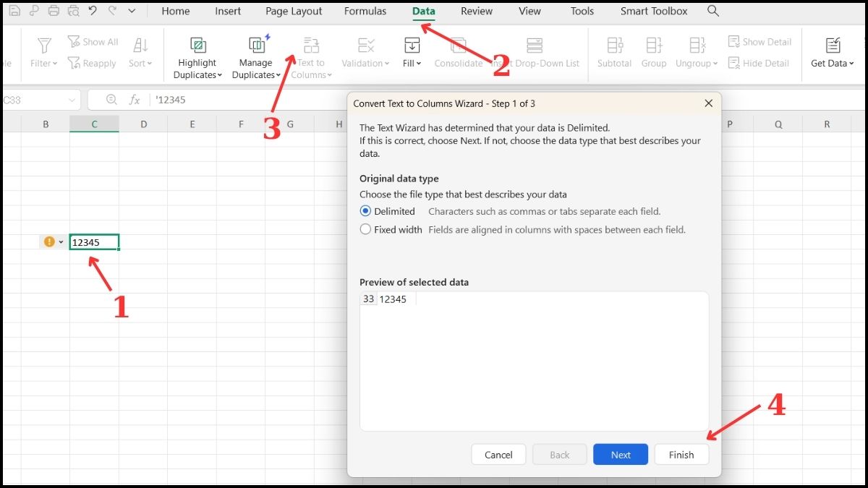Click the search magnifier in the ribbon

tap(713, 11)
